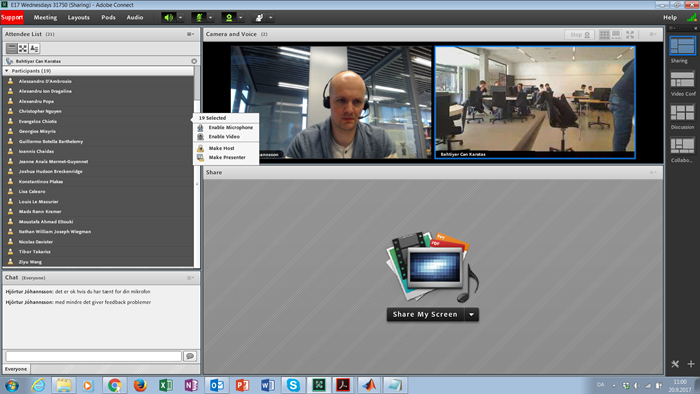Select participant Alessandro D'Ambrosio
This screenshot has width=700, height=394.
tap(99, 81)
